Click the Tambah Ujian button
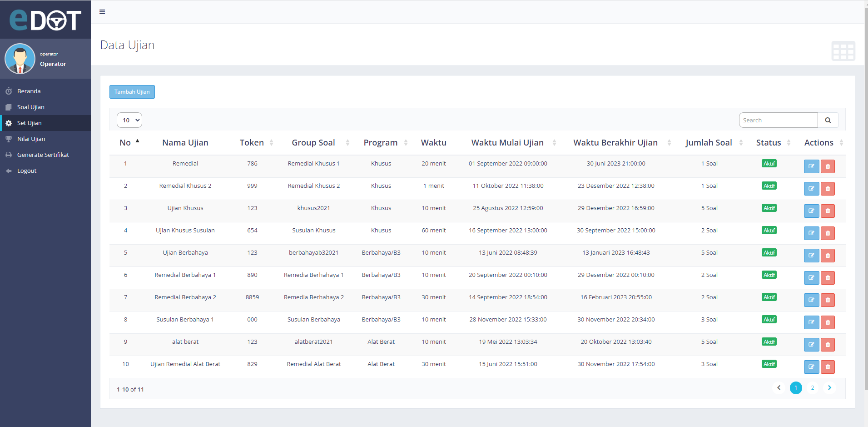The height and width of the screenshot is (427, 868). tap(132, 92)
